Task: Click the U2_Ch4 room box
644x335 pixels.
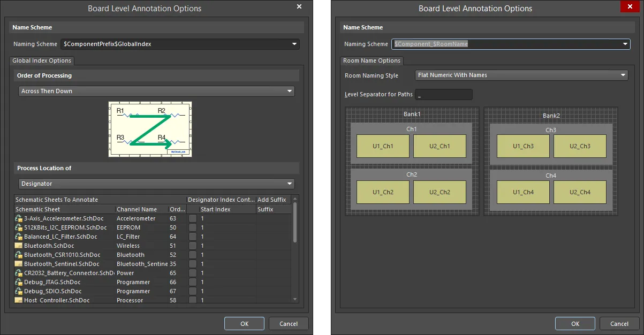Action: 580,192
